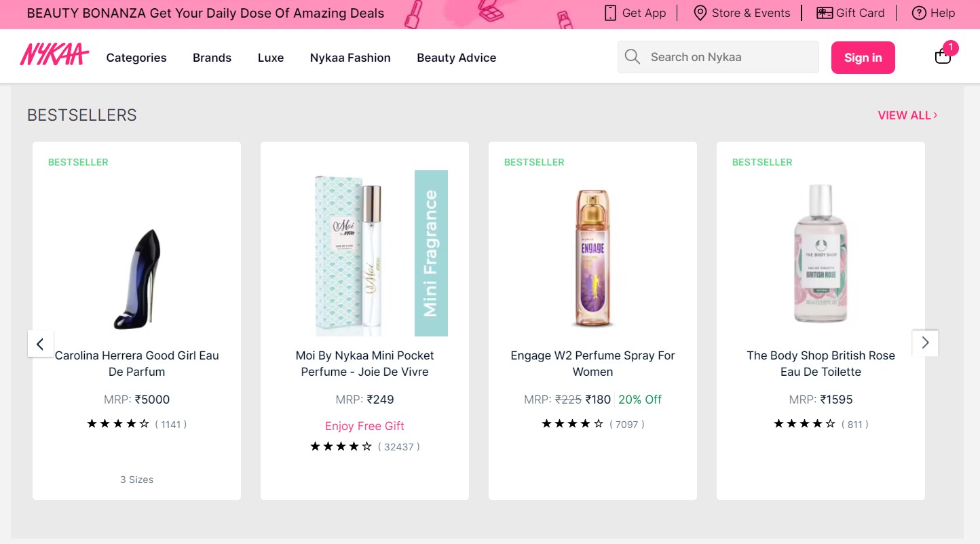Image resolution: width=980 pixels, height=544 pixels.
Task: Click the Store & Events location pin icon
Action: point(700,13)
